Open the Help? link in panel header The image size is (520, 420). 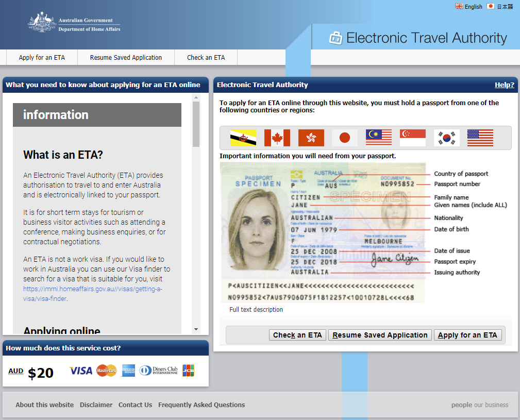pyautogui.click(x=505, y=85)
